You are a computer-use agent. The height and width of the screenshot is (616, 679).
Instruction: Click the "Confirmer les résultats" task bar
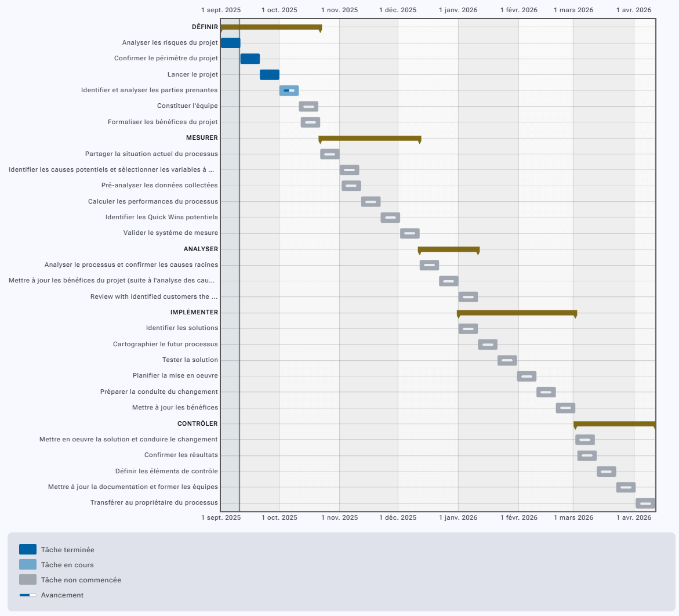coord(587,456)
